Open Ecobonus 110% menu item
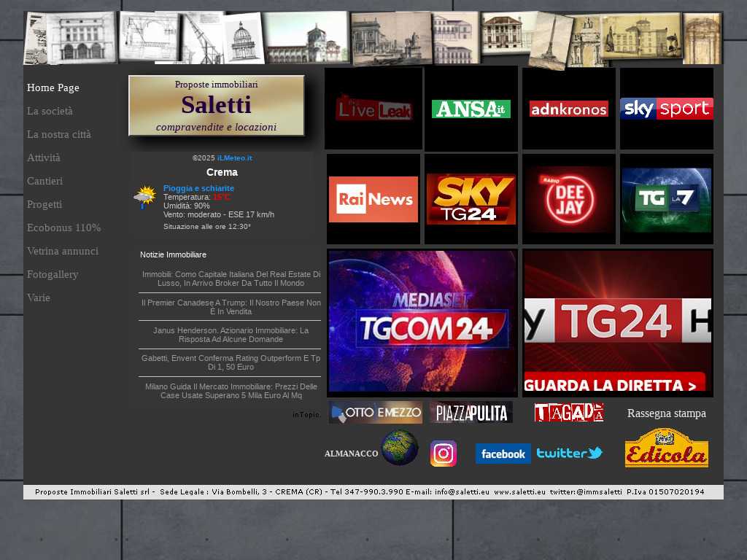Image resolution: width=747 pixels, height=560 pixels. (x=64, y=227)
